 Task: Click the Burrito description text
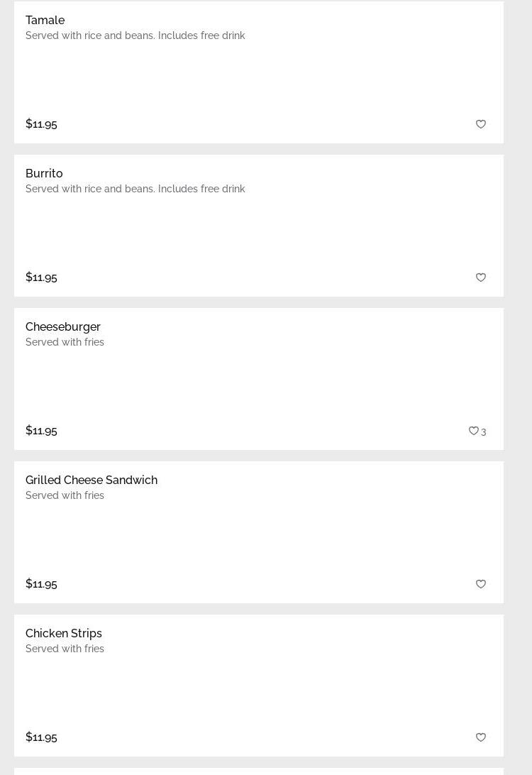[x=135, y=189]
